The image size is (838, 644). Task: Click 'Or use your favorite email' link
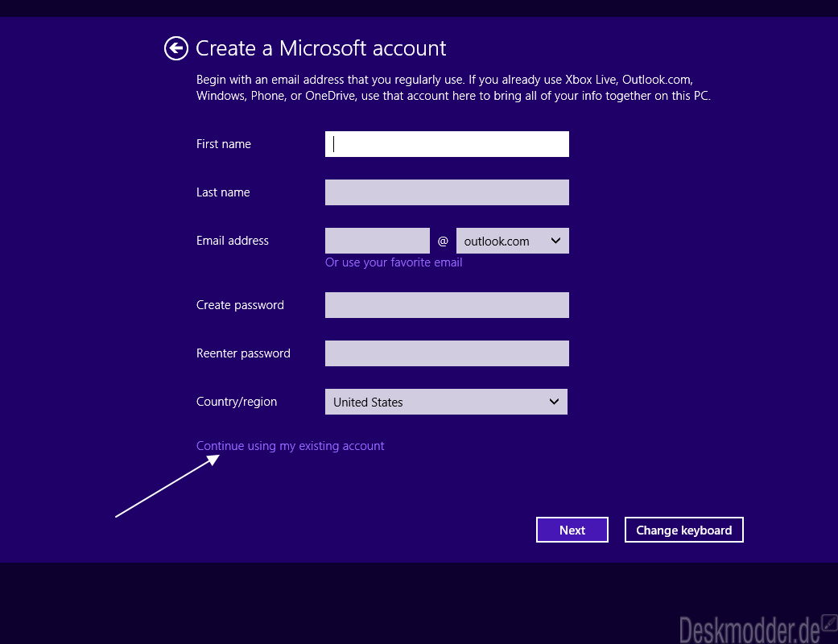click(x=394, y=262)
